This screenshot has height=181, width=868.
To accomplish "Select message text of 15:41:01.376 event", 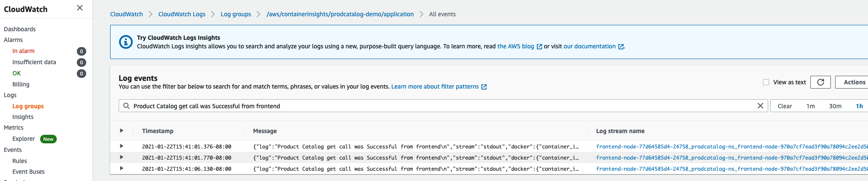I will click(x=416, y=146).
